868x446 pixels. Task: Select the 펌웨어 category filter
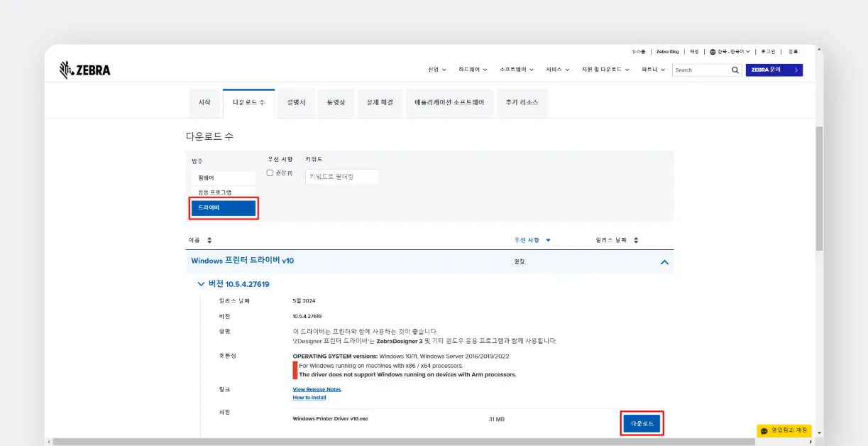tap(224, 178)
